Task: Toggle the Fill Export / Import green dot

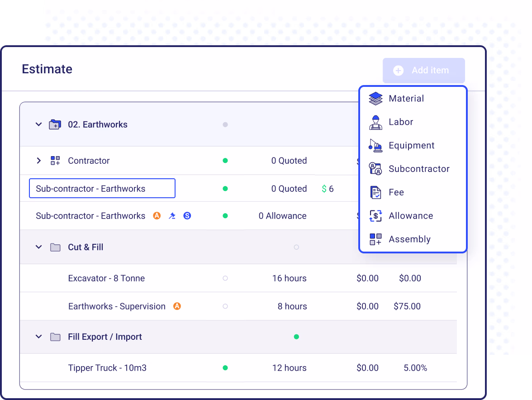Action: pos(297,337)
